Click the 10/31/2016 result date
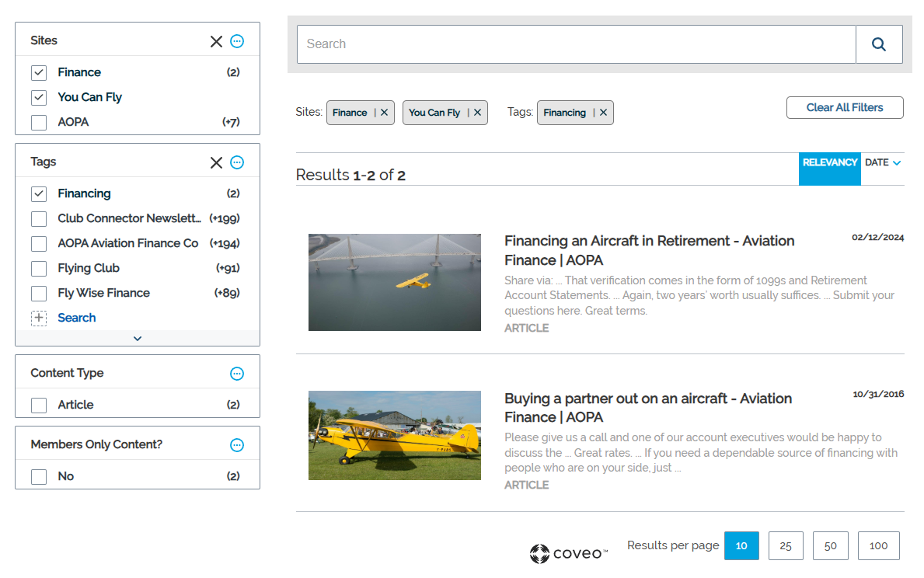The image size is (924, 578). pyautogui.click(x=878, y=394)
